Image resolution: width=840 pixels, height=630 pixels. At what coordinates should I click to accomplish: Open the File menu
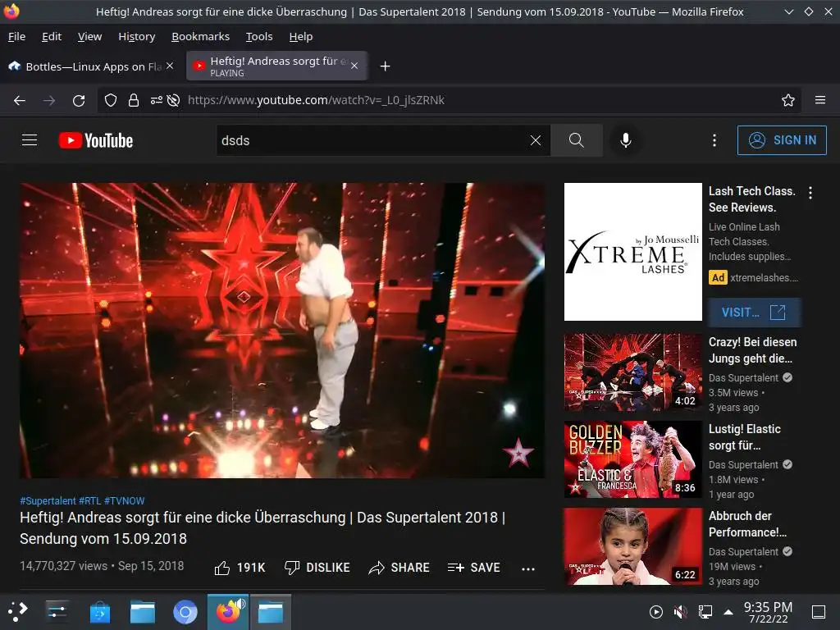point(16,36)
